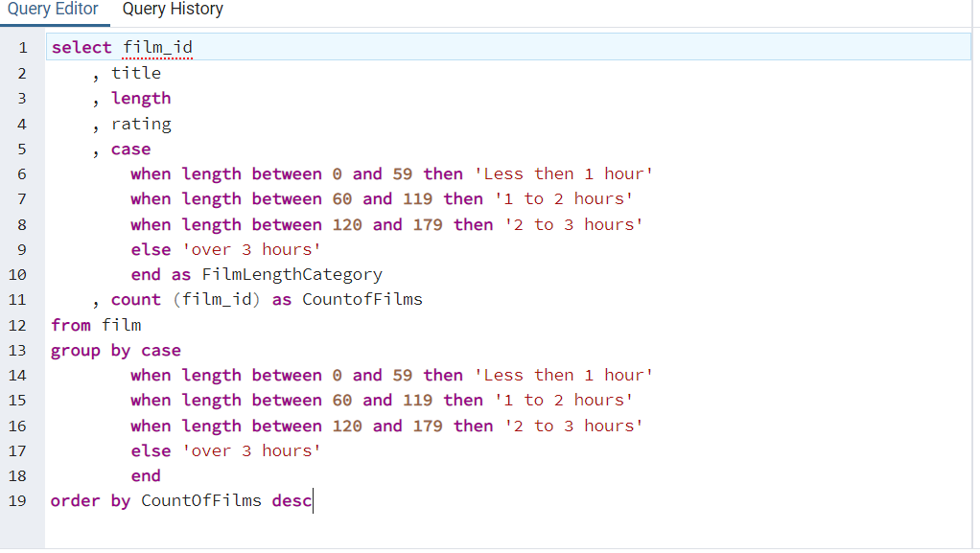Click 'over 3 hours' string on line 17

pos(252,450)
